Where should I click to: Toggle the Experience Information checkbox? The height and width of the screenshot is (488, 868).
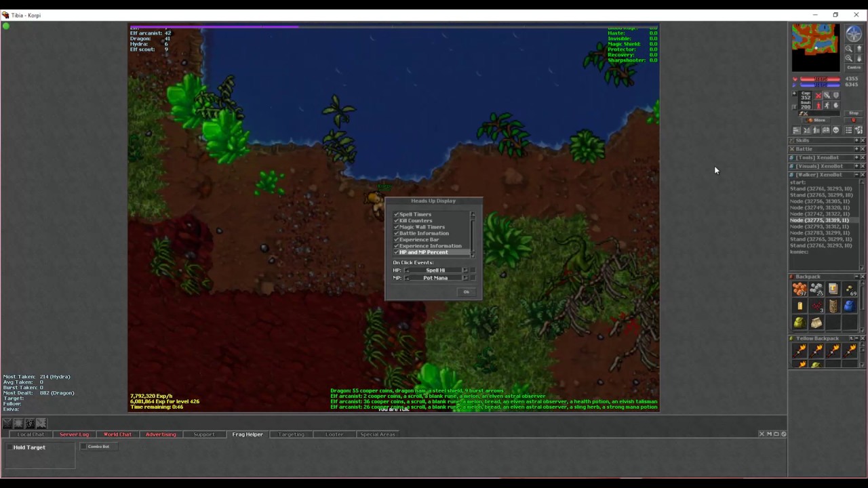click(397, 246)
